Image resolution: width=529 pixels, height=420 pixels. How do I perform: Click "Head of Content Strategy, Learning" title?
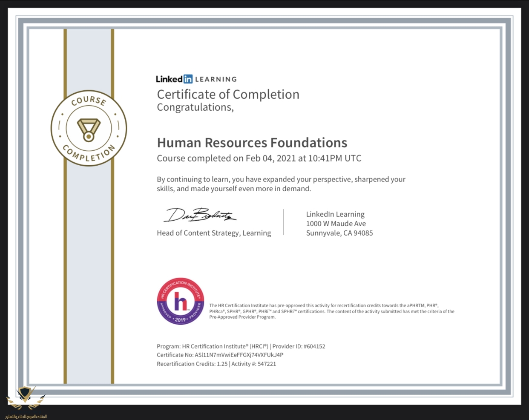coord(214,233)
